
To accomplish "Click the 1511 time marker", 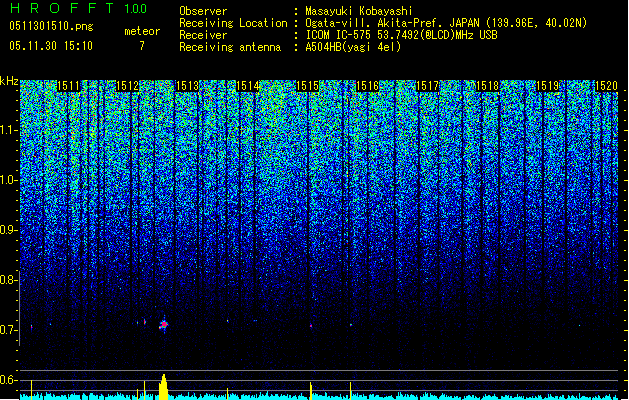I will pyautogui.click(x=68, y=86).
